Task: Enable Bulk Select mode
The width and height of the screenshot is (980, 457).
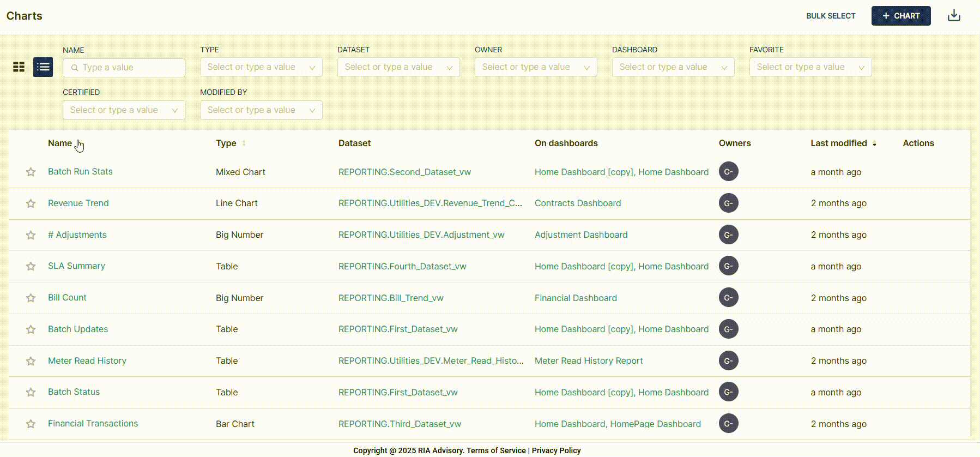Action: click(x=831, y=16)
